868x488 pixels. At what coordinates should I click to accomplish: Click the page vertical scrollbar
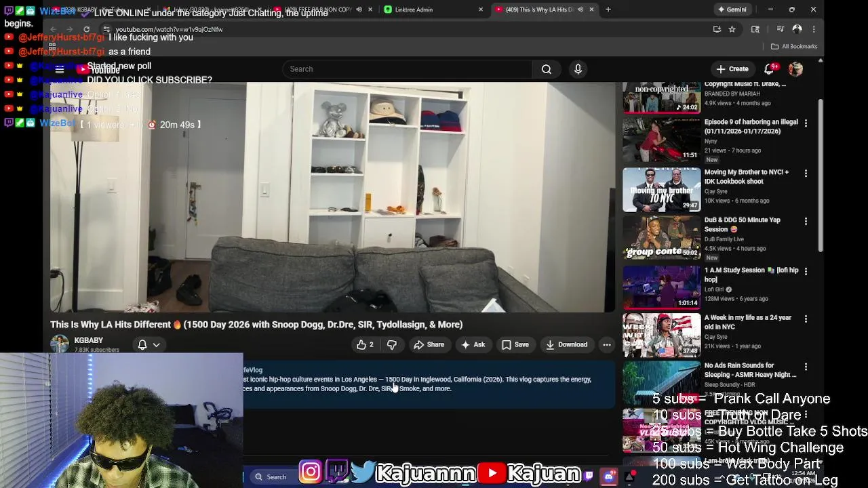(x=820, y=176)
